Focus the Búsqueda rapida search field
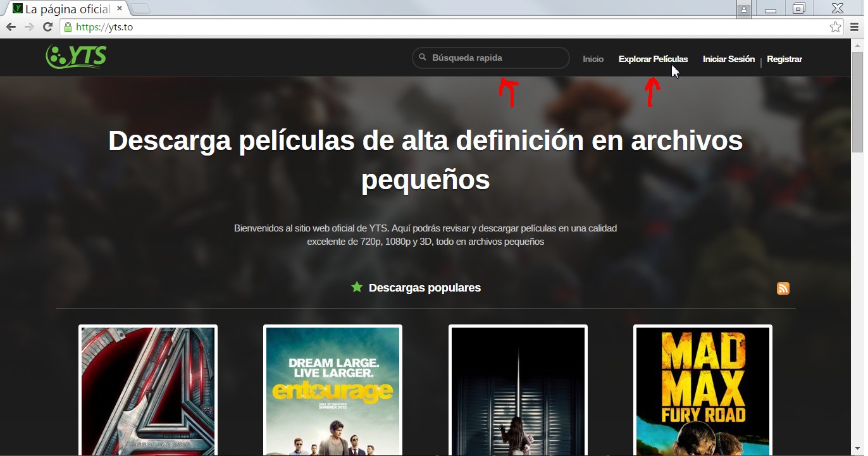 click(x=491, y=58)
